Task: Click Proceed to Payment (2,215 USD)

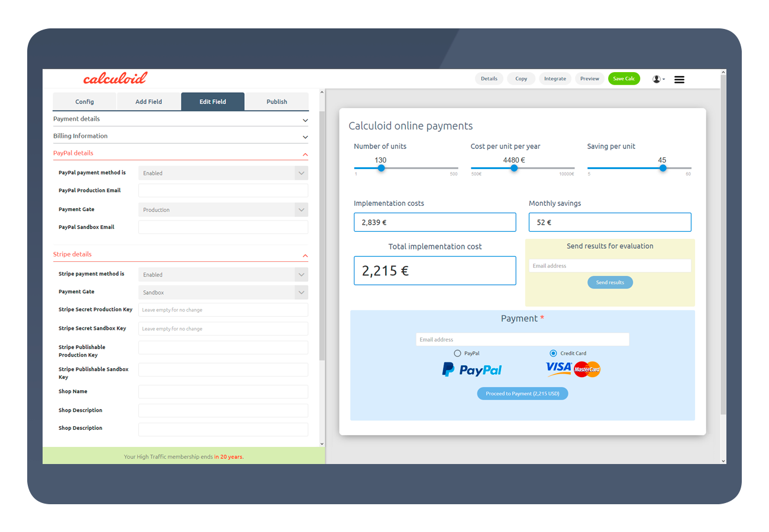Action: [x=522, y=394]
